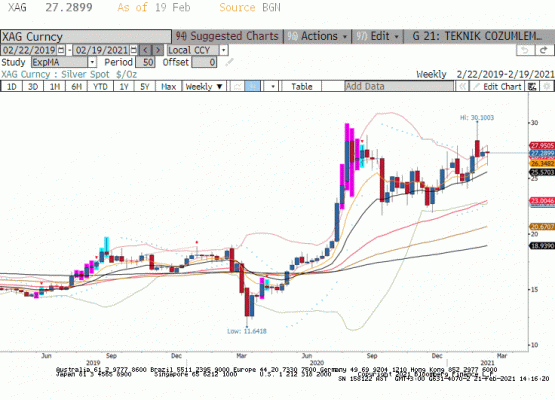This screenshot has height=400, width=555.
Task: Click the 20.6707 price tag
Action: [x=542, y=227]
